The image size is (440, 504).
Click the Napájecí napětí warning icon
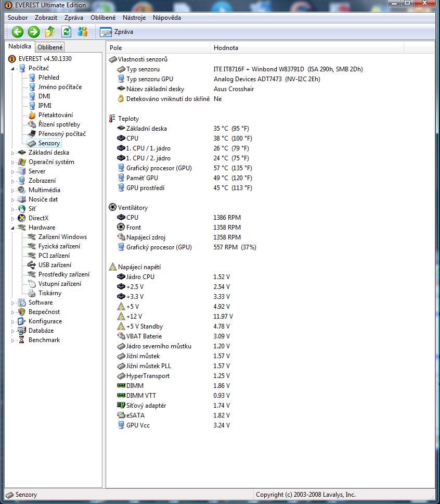(112, 267)
